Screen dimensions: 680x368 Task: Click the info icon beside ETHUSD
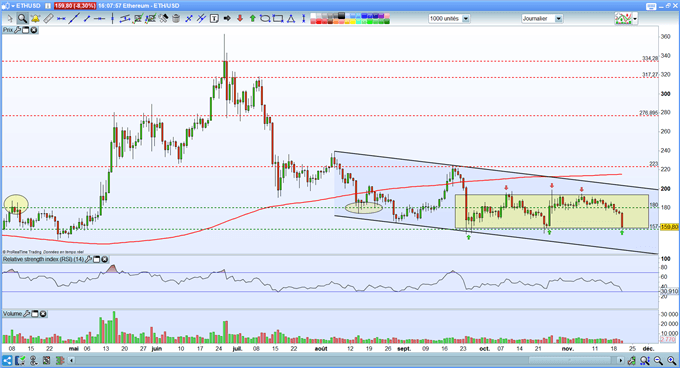click(x=48, y=6)
